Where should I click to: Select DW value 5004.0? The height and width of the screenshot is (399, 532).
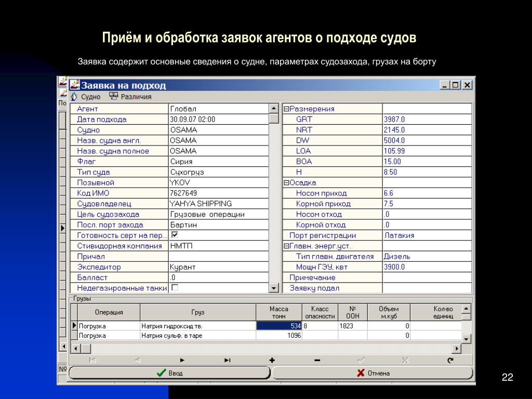pyautogui.click(x=427, y=140)
